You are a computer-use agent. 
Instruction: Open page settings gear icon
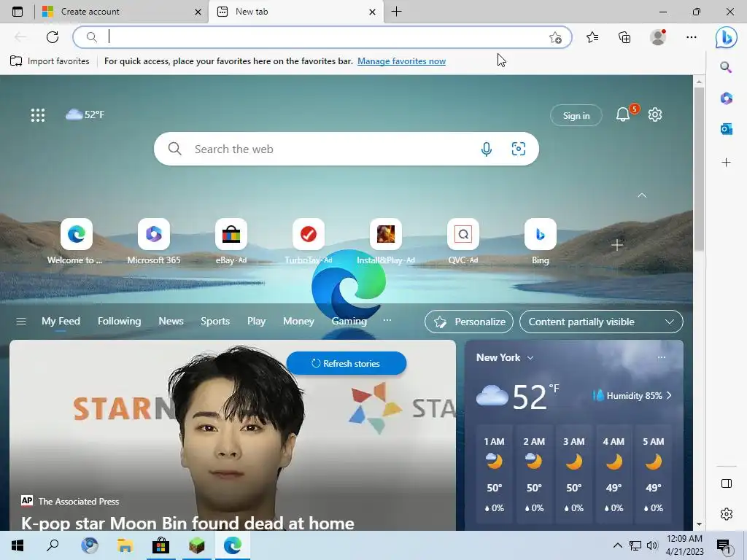point(655,114)
